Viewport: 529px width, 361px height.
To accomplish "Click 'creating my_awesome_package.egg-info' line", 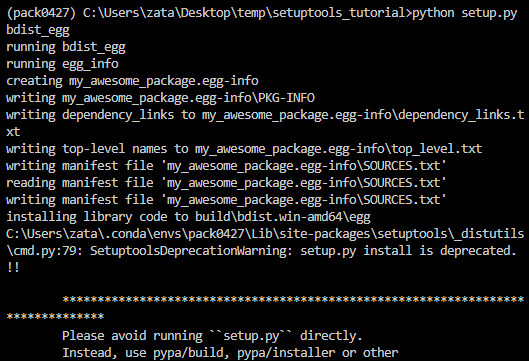I will click(x=132, y=81).
